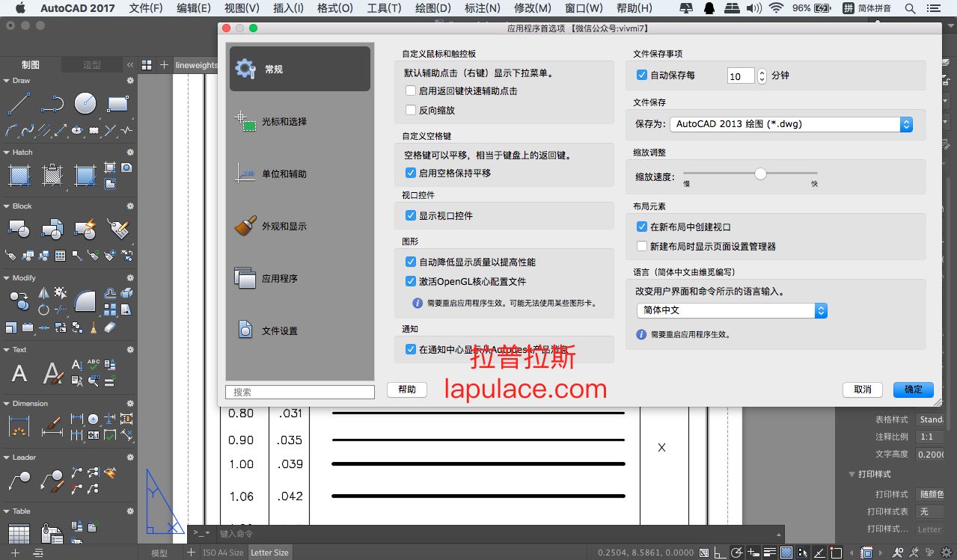Click the 确定 button
Screen dimensions: 957x560
pos(913,390)
